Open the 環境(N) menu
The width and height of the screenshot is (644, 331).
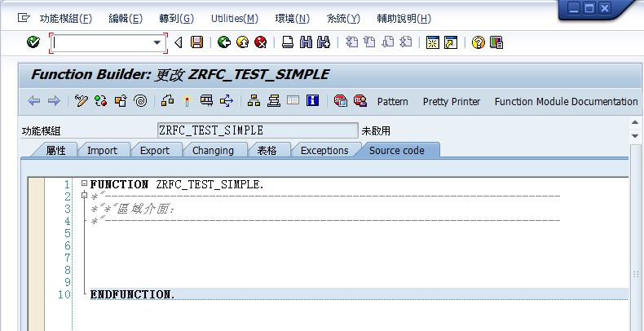pyautogui.click(x=292, y=19)
